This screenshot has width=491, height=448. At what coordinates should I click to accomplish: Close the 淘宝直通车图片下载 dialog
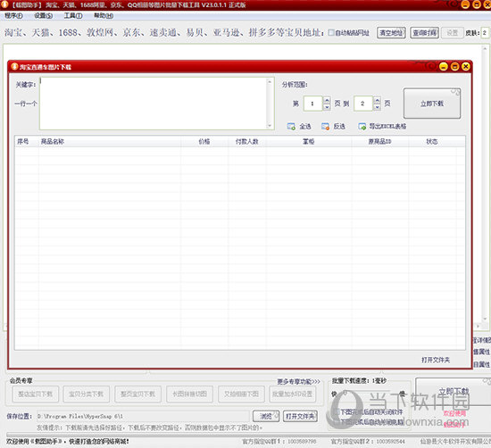(x=466, y=67)
